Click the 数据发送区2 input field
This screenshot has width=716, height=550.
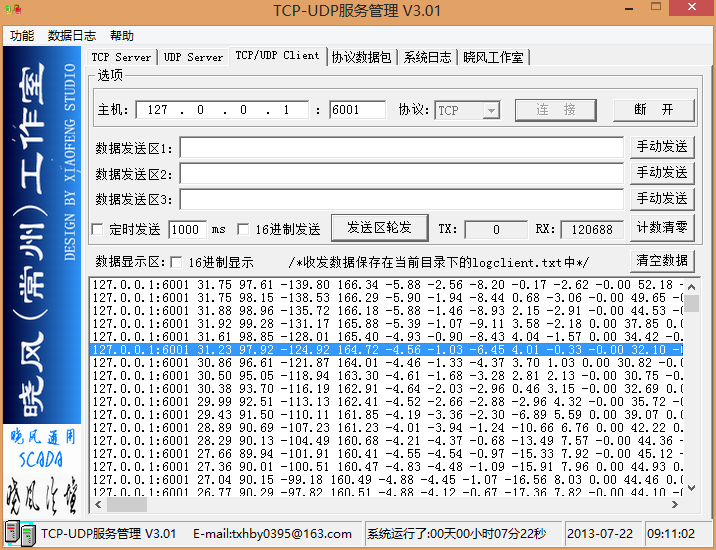(402, 174)
